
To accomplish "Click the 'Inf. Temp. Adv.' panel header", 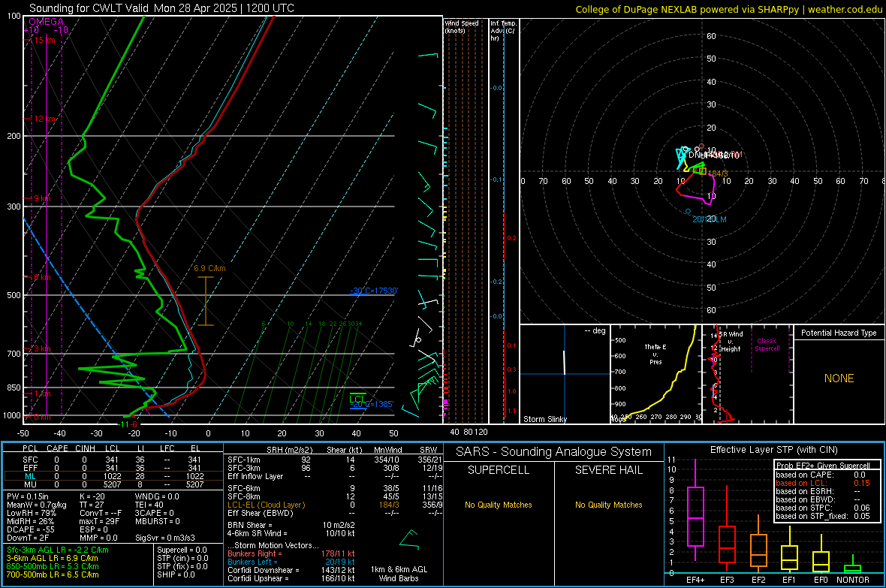I will click(x=503, y=31).
